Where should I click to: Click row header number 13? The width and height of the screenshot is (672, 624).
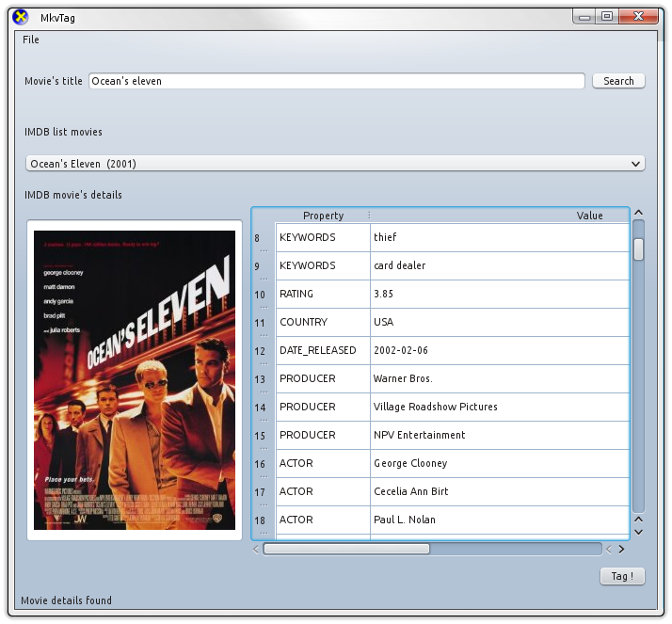[264, 379]
